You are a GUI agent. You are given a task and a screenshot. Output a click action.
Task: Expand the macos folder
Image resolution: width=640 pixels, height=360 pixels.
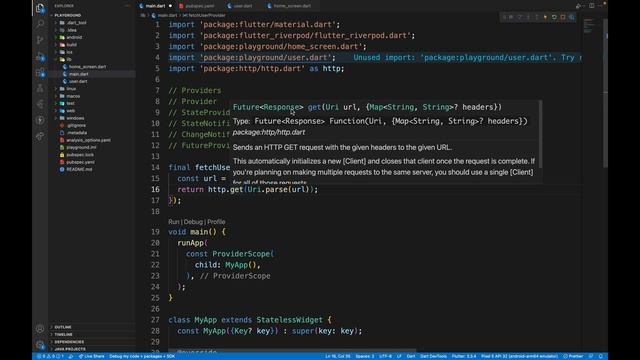(x=73, y=96)
